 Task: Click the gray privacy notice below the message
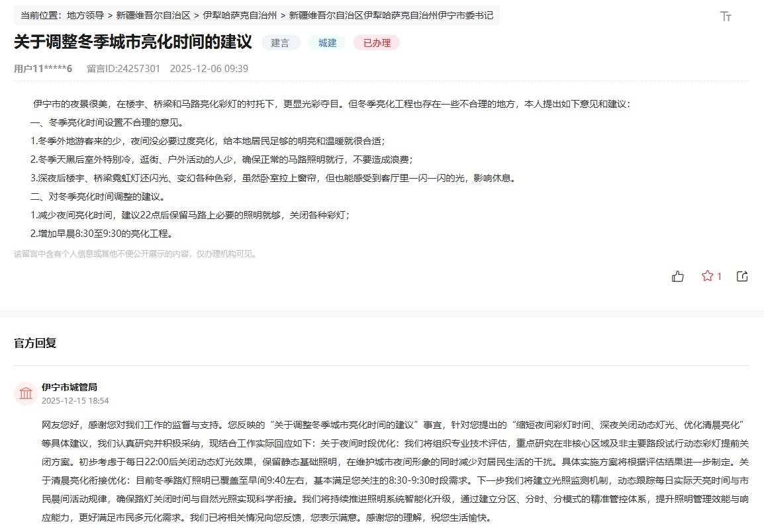pyautogui.click(x=135, y=254)
